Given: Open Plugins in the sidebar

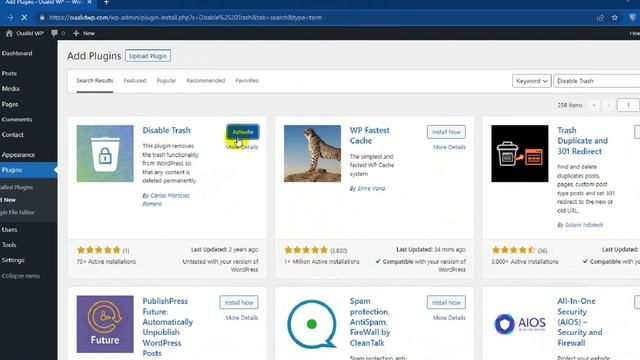Looking at the screenshot, I should 12,170.
